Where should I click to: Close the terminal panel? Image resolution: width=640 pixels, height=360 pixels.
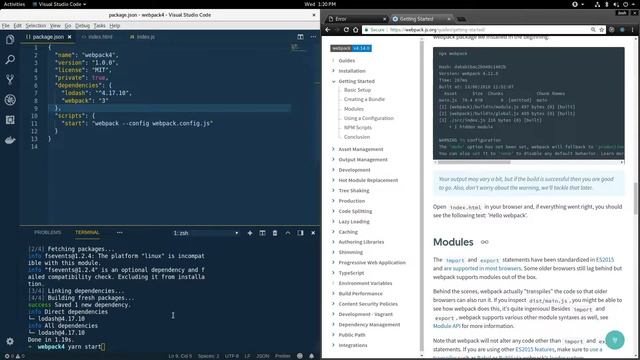pyautogui.click(x=313, y=233)
